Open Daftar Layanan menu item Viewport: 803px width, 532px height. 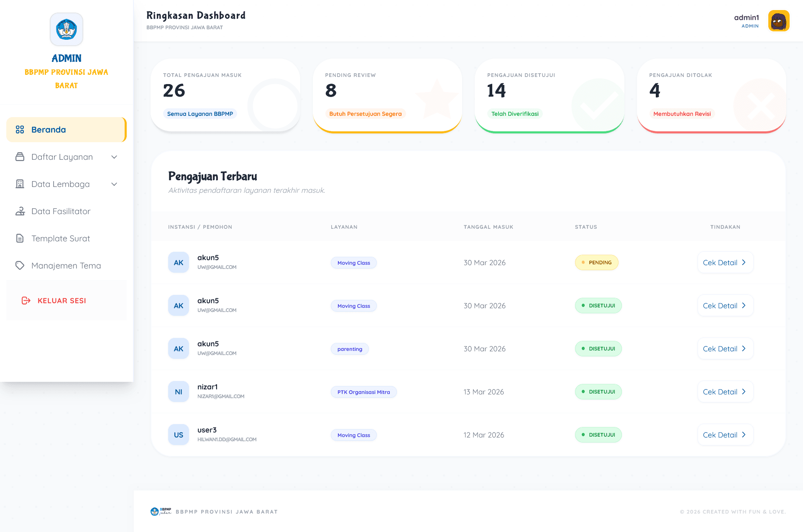coord(62,157)
